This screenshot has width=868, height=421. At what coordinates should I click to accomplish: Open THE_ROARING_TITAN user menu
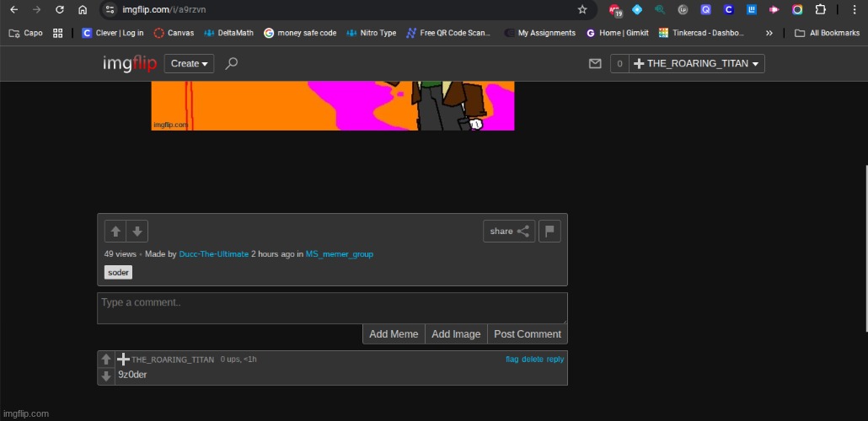pos(698,63)
